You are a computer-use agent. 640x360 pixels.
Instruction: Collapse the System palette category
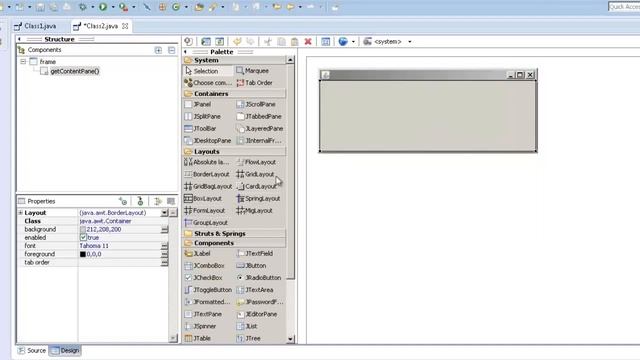(x=234, y=60)
